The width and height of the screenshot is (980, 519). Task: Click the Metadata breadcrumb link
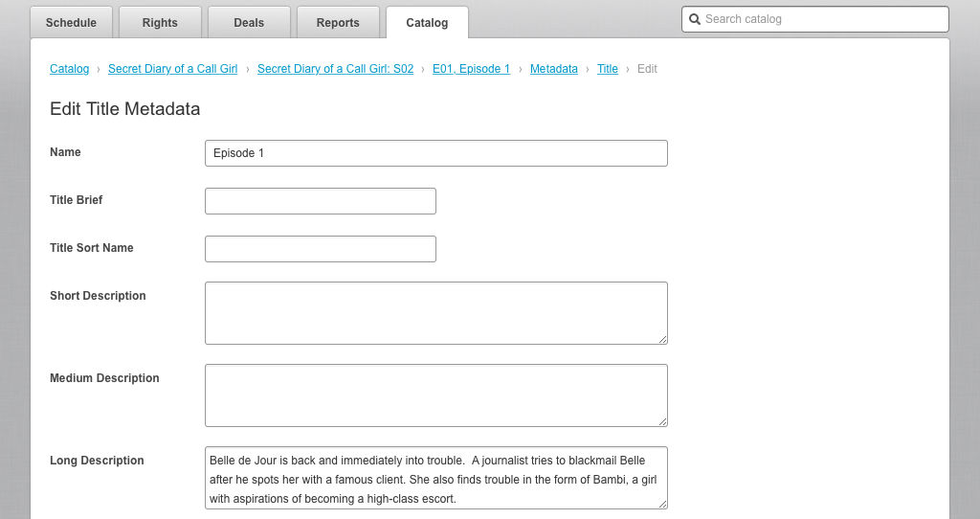coord(554,69)
